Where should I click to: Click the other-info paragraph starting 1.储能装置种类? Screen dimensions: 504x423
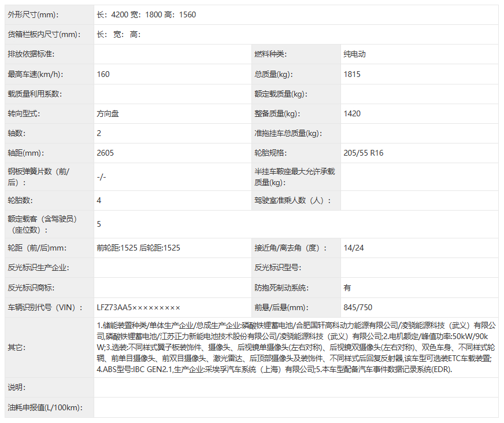tap(296, 347)
